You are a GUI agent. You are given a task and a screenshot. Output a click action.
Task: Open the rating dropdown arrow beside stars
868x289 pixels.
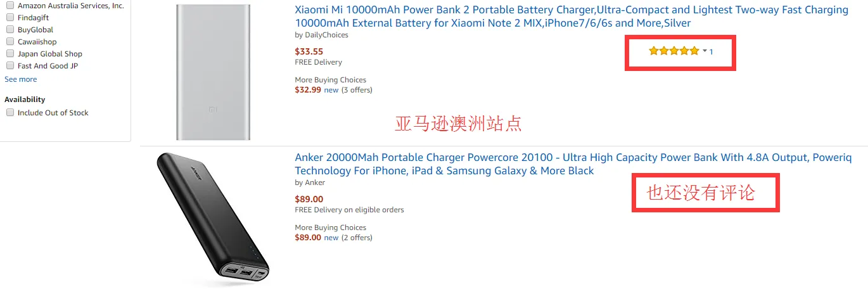click(x=705, y=51)
